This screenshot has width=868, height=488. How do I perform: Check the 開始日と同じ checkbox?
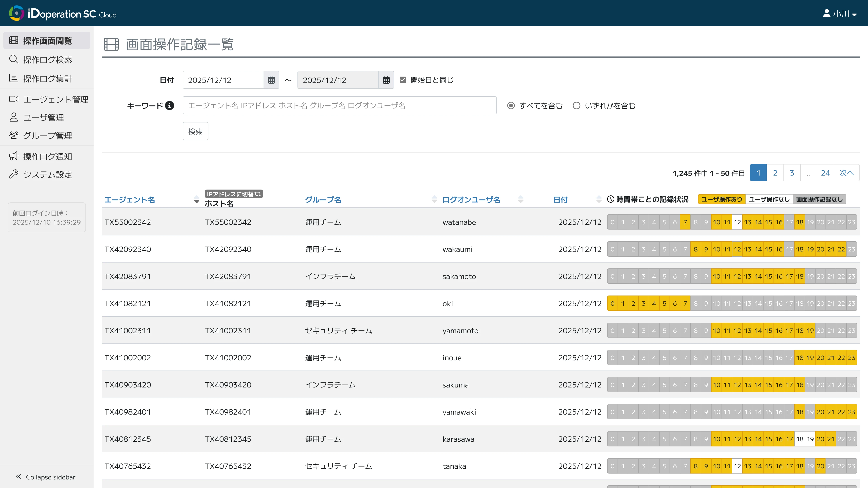tap(403, 80)
